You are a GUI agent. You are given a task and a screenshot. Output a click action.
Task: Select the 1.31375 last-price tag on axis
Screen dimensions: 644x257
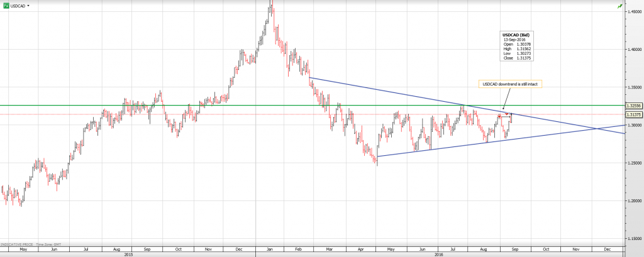(x=633, y=114)
